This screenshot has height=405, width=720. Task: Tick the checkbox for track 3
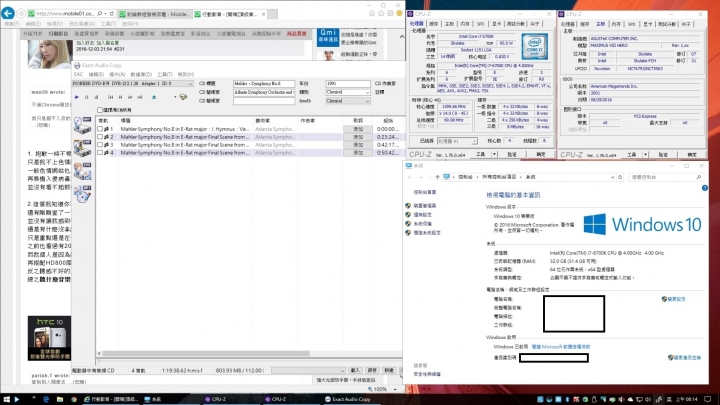pyautogui.click(x=100, y=145)
